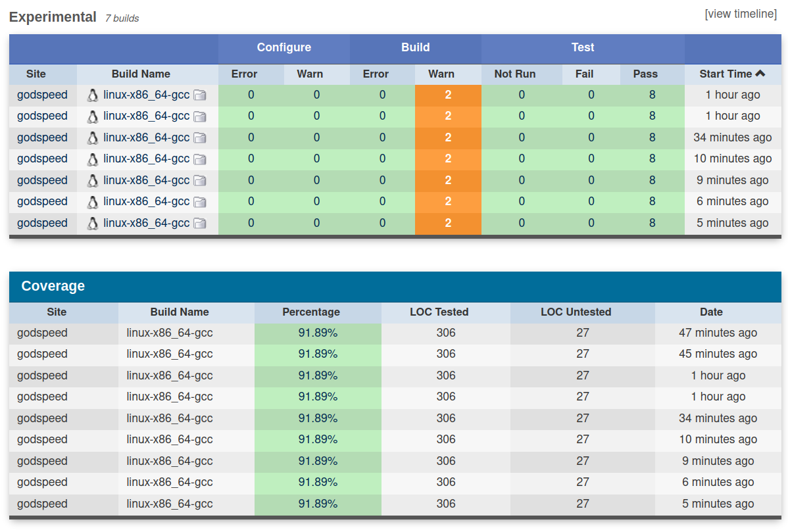The width and height of the screenshot is (788, 532).
Task: Open linux-x86_64-gcc build started 9 minutes ago
Action: click(146, 180)
